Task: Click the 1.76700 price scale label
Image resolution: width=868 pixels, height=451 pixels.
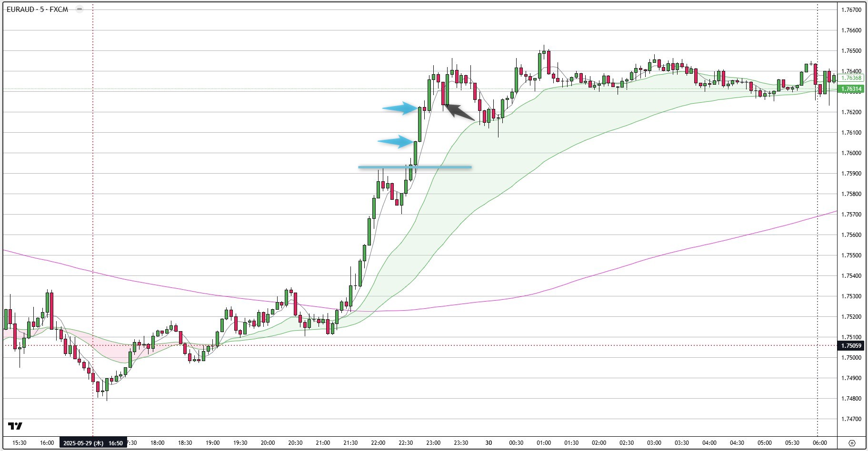Action: point(851,10)
